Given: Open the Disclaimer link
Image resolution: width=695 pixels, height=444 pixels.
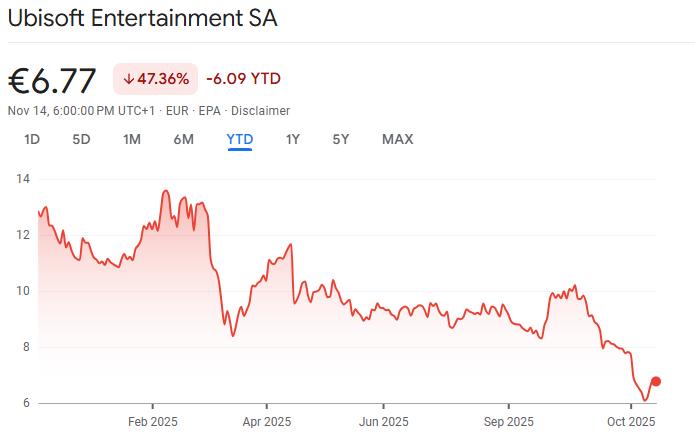Looking at the screenshot, I should tap(260, 110).
